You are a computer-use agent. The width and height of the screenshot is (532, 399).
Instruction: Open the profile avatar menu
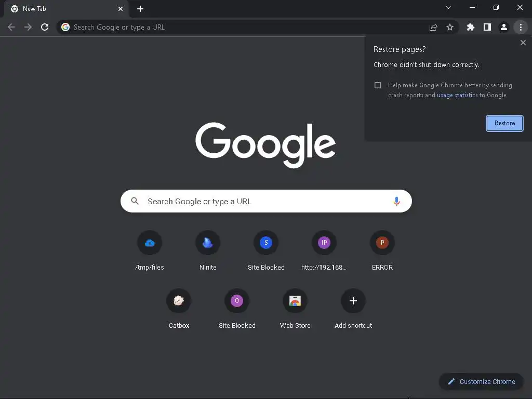click(x=504, y=27)
